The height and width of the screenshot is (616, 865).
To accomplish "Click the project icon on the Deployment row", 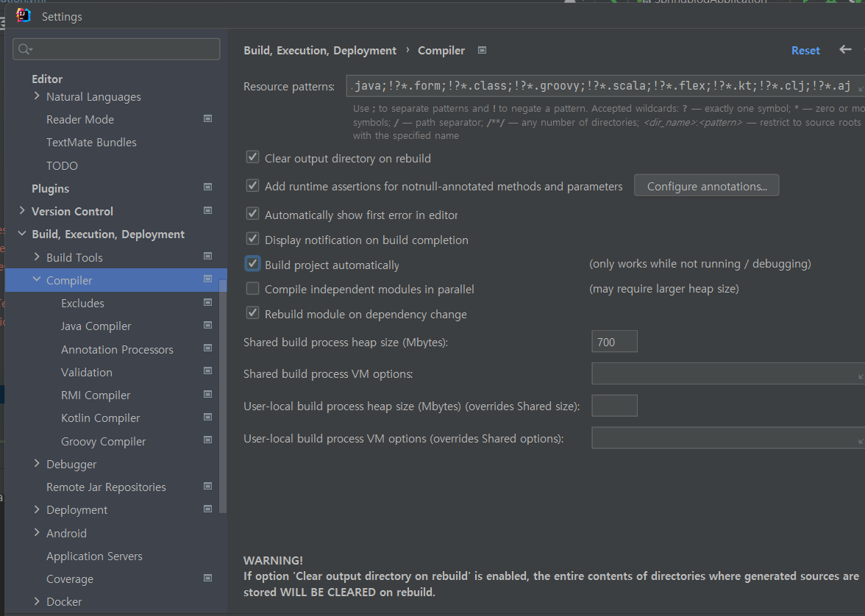I will [x=208, y=509].
